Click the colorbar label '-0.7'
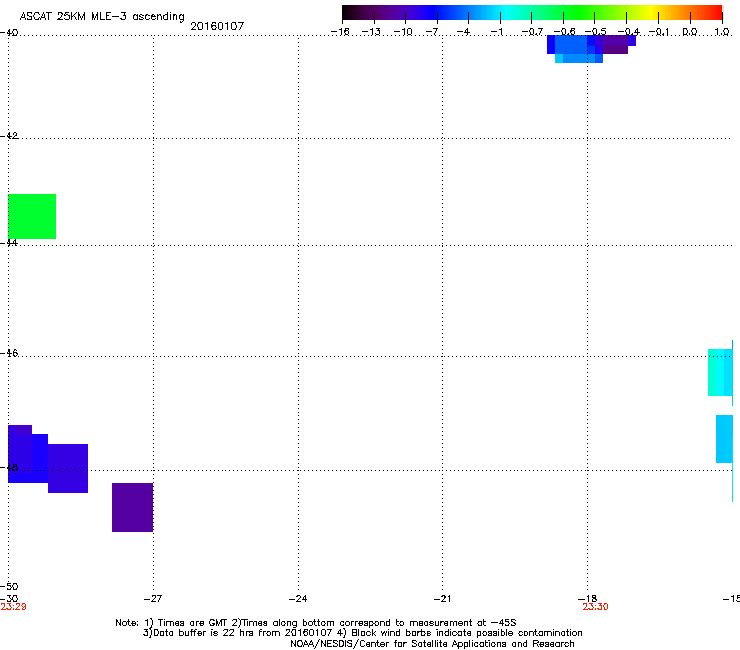The width and height of the screenshot is (740, 650). (532, 32)
